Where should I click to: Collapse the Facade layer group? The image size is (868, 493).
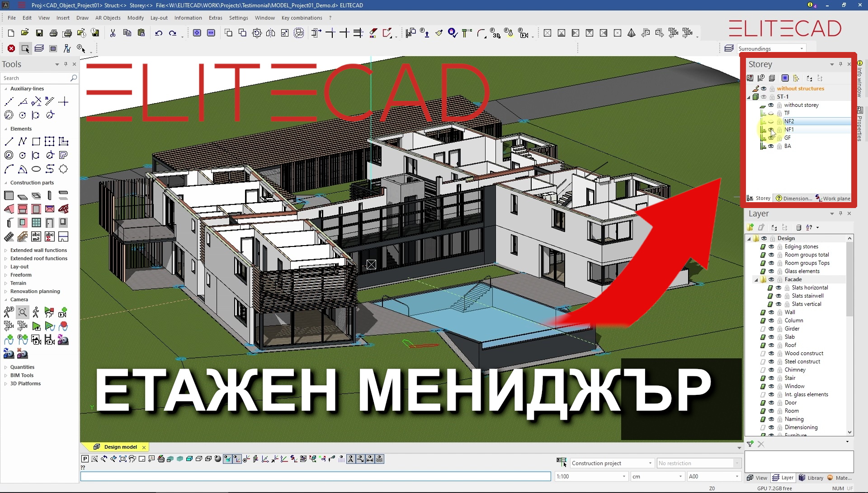tap(756, 280)
